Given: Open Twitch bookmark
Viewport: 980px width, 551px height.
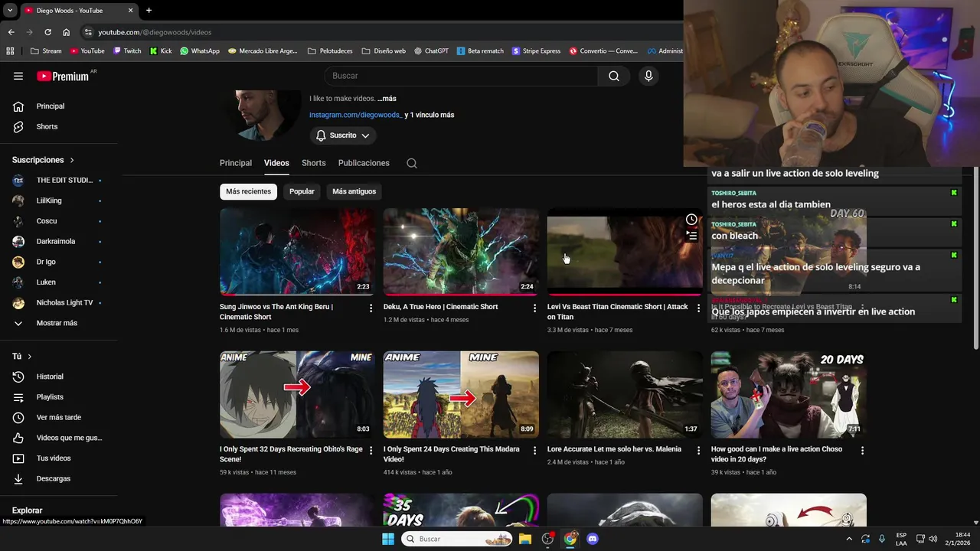Looking at the screenshot, I should click(127, 51).
